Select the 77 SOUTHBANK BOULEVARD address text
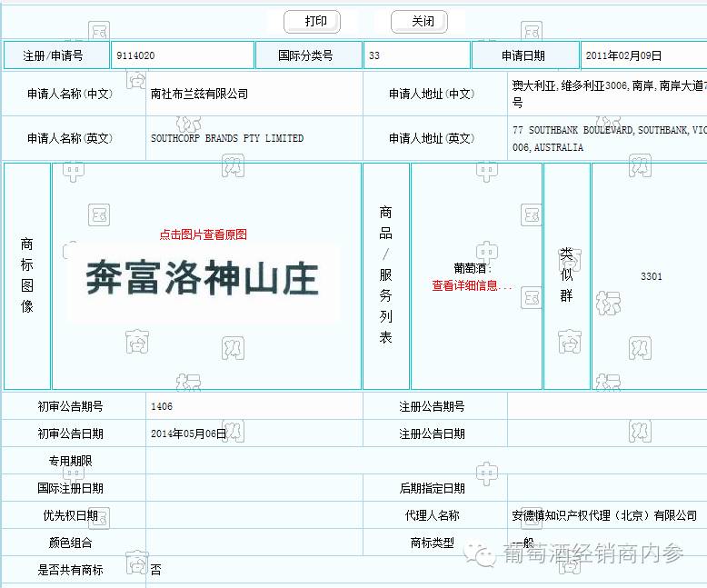The image size is (707, 588). tap(610, 138)
